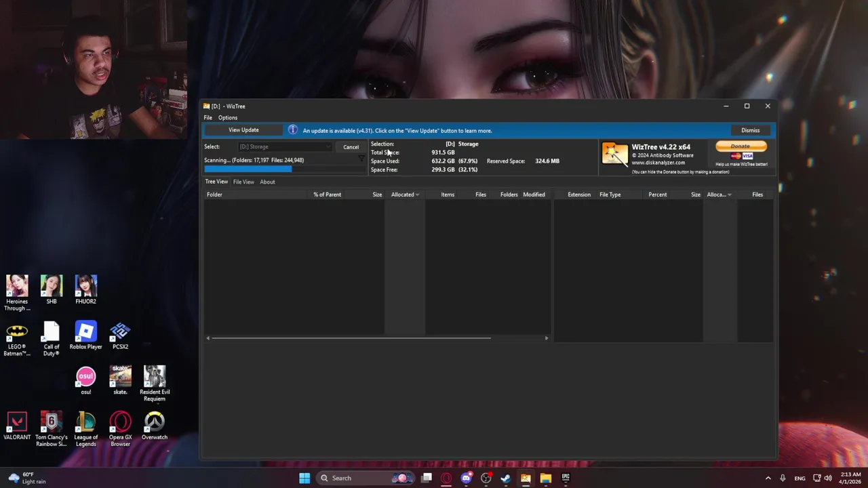
Task: Open the volume tray control
Action: (x=828, y=478)
